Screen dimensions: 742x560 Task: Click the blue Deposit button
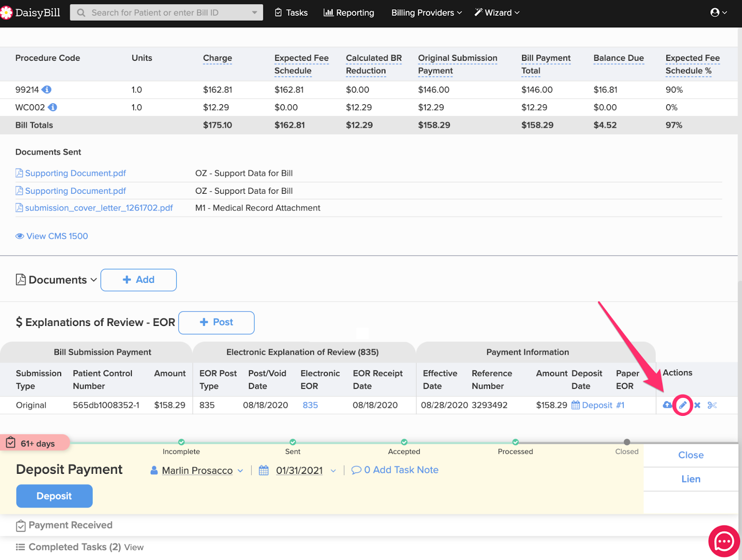[54, 496]
